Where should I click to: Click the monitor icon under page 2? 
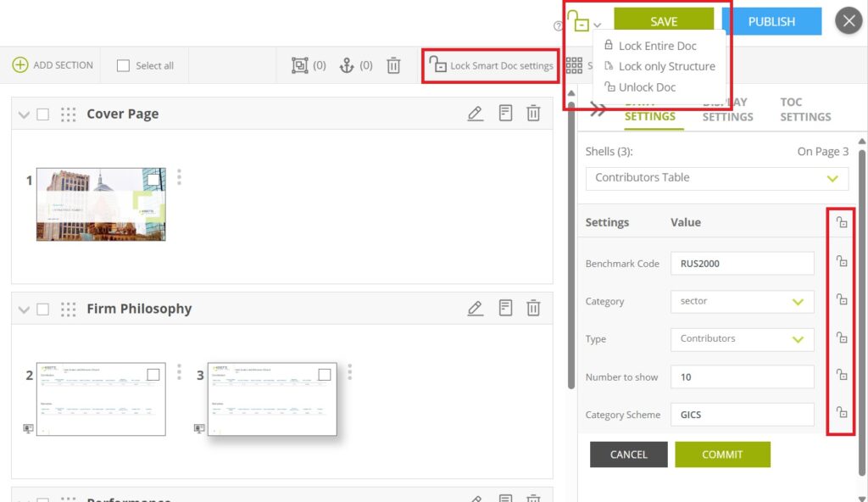point(28,428)
